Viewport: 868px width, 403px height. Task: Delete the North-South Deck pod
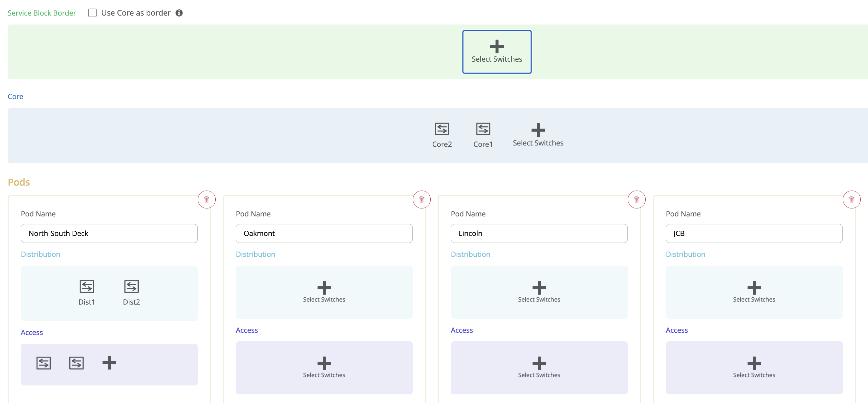(207, 199)
